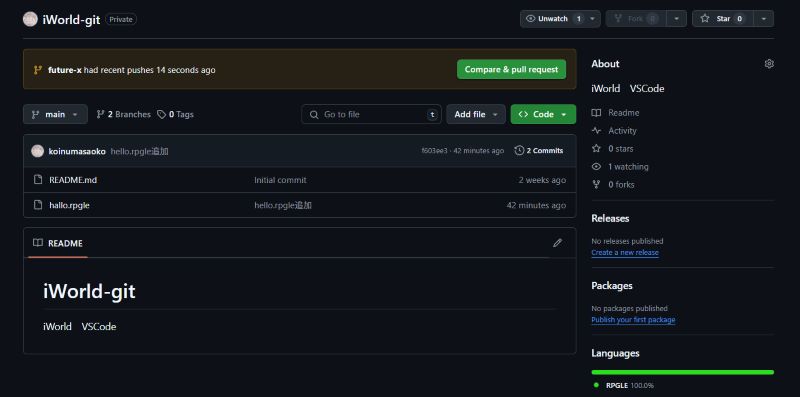Open the hallo.rpgle file

pos(69,205)
